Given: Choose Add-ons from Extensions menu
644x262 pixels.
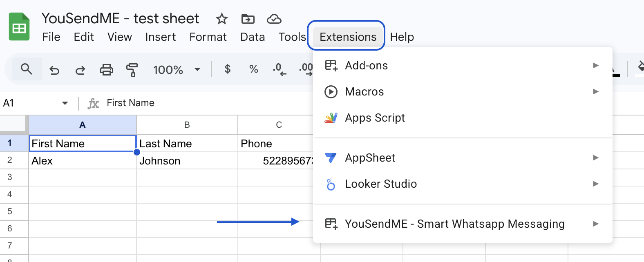Looking at the screenshot, I should pyautogui.click(x=463, y=65).
